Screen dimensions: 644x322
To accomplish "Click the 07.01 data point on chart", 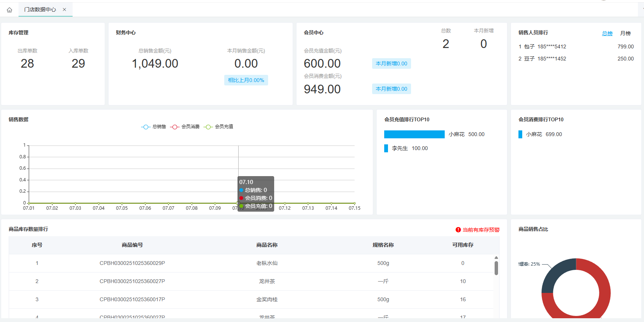I will [29, 203].
